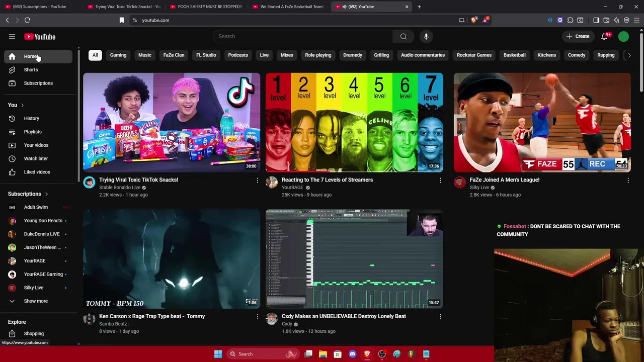Viewport: 644px width, 362px height.
Task: Start voice search with the microphone
Action: click(426, 36)
